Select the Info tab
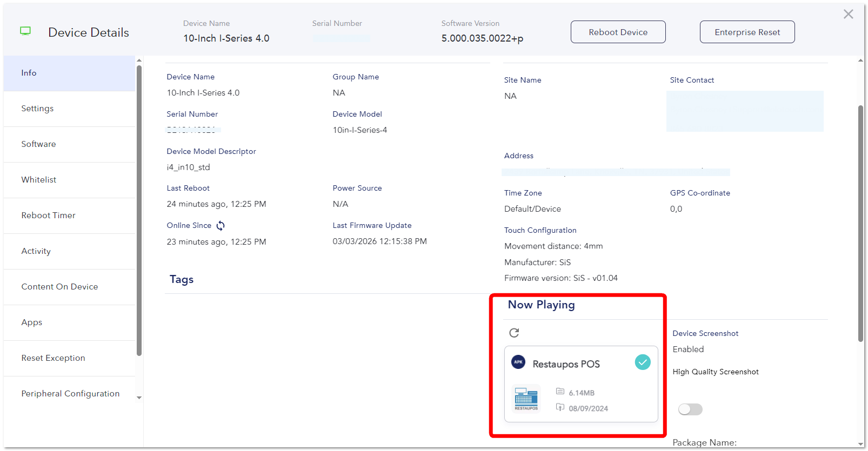Image resolution: width=868 pixels, height=451 pixels. (x=69, y=73)
